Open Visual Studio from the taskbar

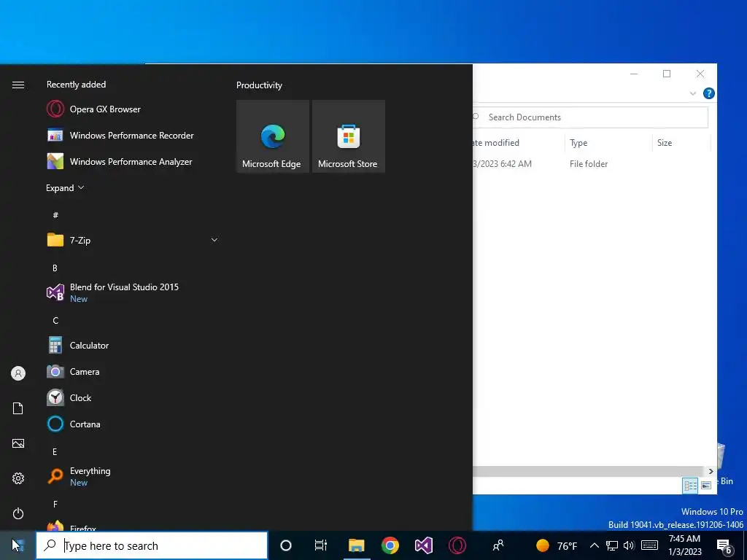click(424, 545)
